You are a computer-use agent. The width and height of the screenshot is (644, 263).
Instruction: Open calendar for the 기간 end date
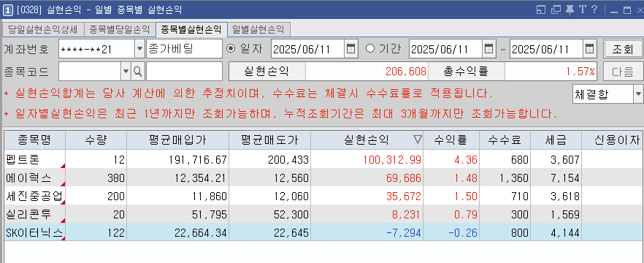589,49
